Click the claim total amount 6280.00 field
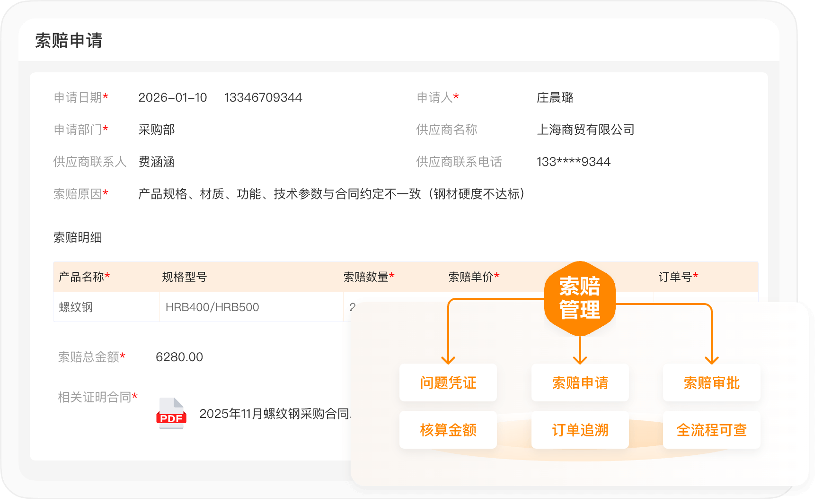 179,357
